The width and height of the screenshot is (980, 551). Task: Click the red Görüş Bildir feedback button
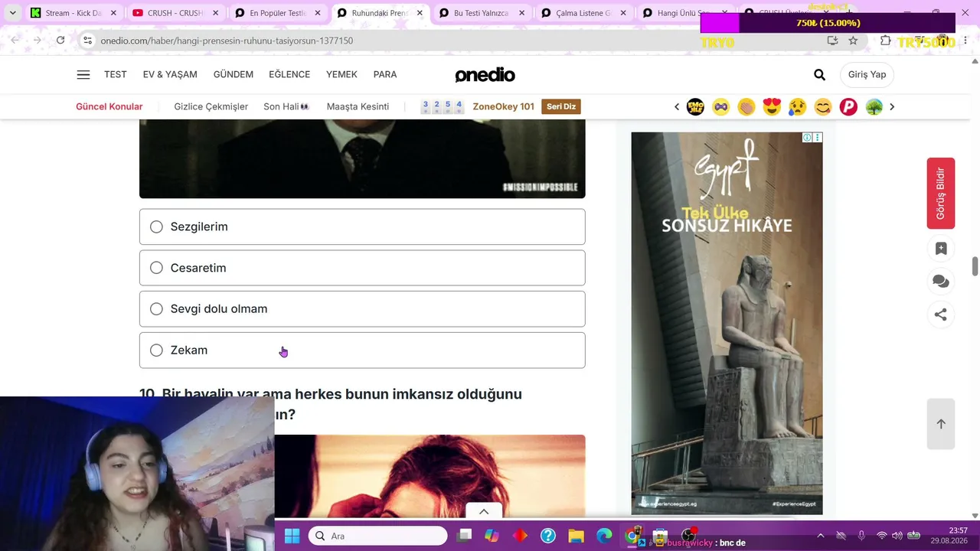(x=941, y=193)
